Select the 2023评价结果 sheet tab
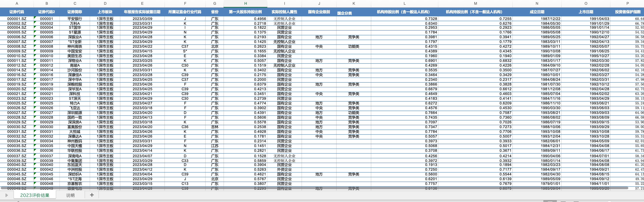This screenshot has height=202, width=644. click(x=35, y=195)
